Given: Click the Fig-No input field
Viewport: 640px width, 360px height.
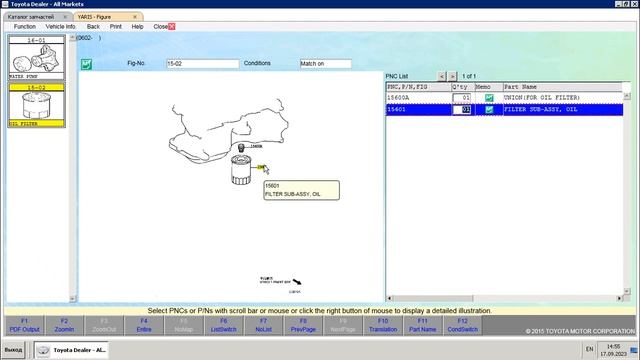Looking at the screenshot, I should pyautogui.click(x=202, y=64).
